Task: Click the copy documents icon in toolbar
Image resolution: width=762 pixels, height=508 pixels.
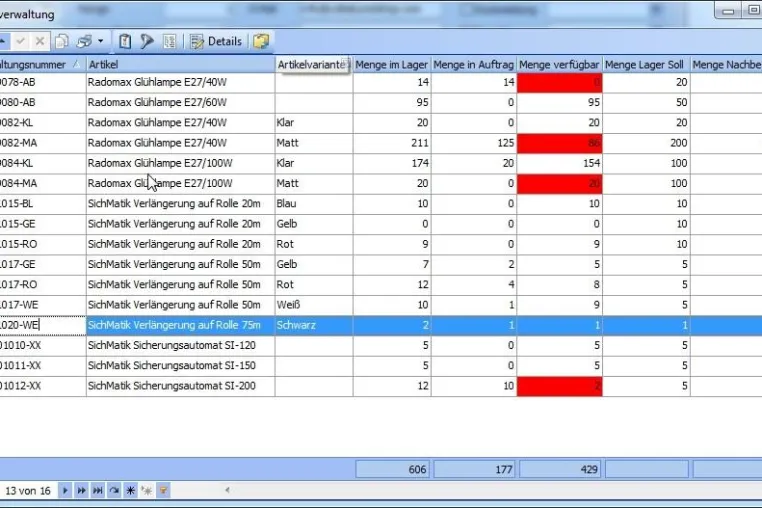Action: [62, 41]
